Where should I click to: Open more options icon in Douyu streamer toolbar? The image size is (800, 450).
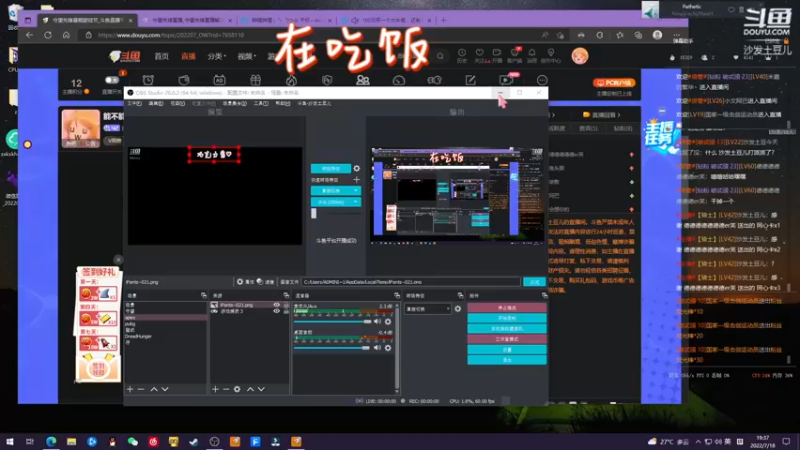[542, 80]
